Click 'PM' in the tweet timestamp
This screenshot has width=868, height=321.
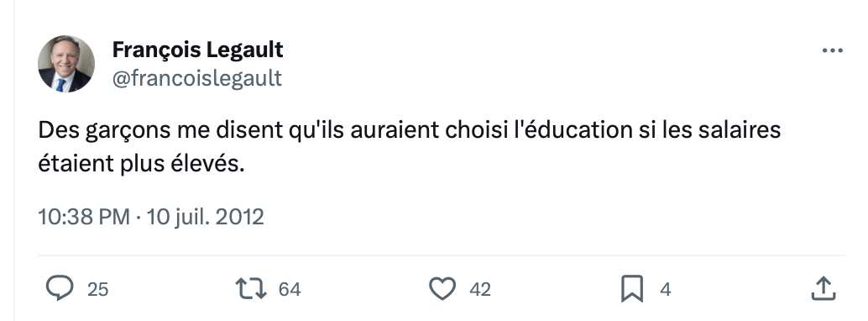coord(114,216)
